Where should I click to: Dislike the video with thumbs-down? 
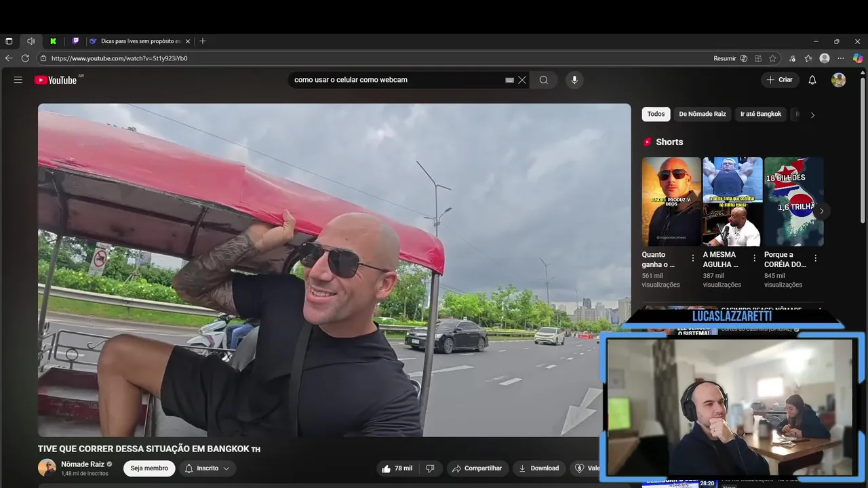pos(430,468)
